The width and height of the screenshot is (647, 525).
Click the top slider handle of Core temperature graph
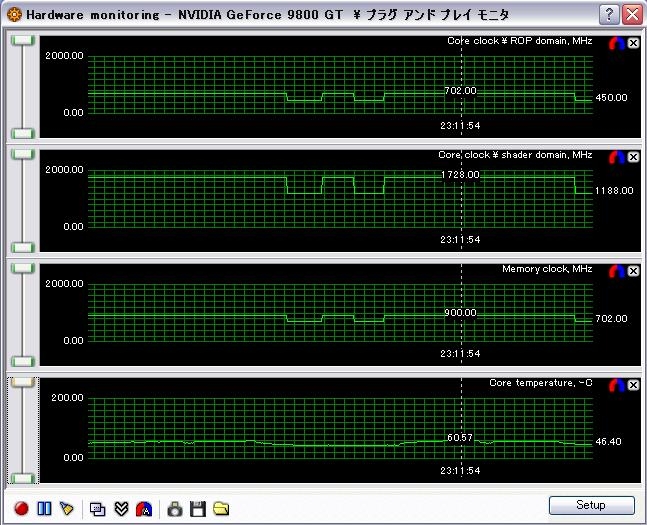coord(23,382)
